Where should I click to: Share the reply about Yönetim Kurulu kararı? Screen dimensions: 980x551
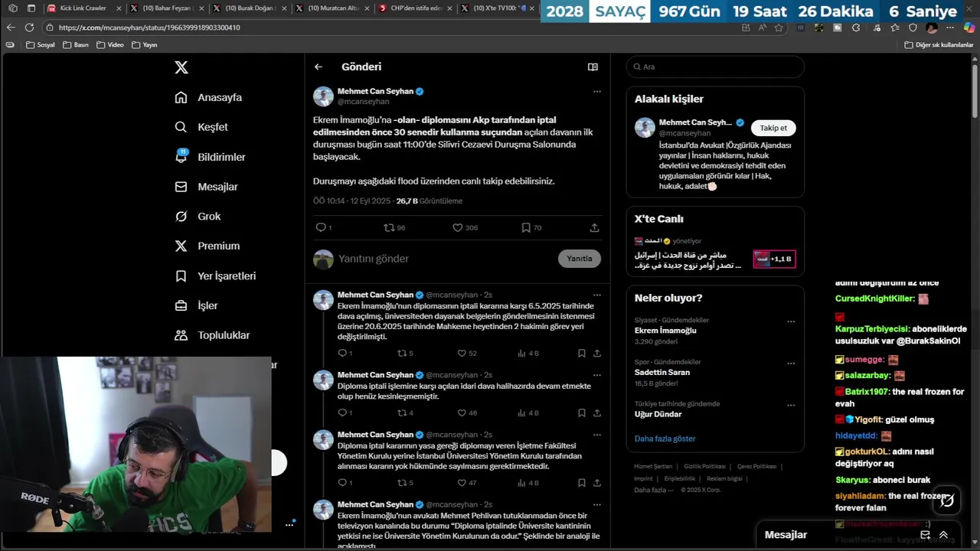click(597, 483)
